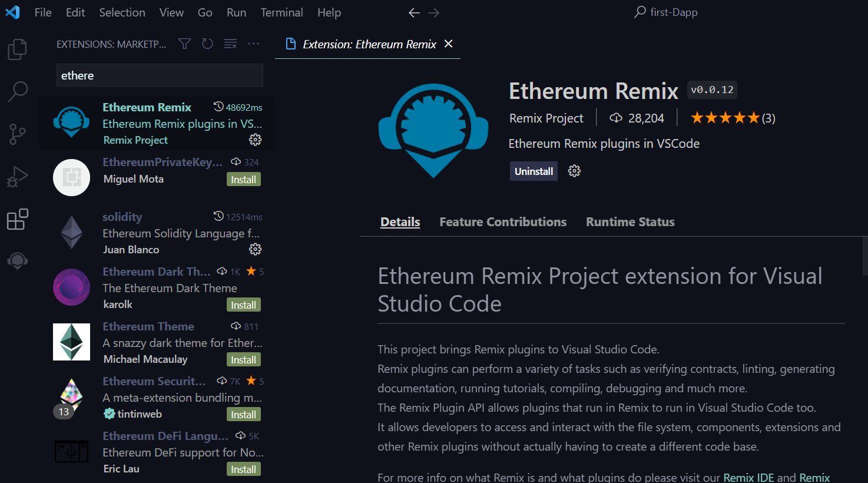This screenshot has width=868, height=483.
Task: Close the Extension: Ethereum Remix tab
Action: tap(448, 44)
